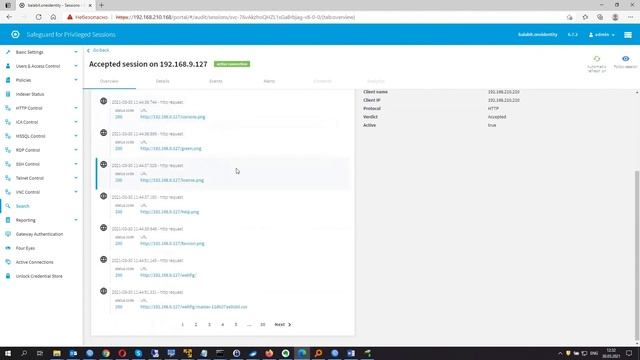Click globe icon of help.png request
Image resolution: width=640 pixels, height=360 pixels.
coord(104,196)
